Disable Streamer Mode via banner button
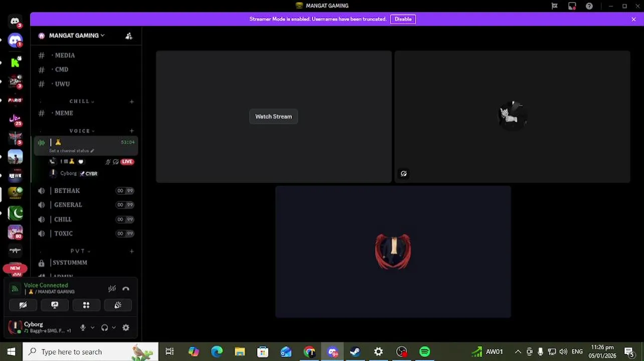This screenshot has width=644, height=361. 403,19
